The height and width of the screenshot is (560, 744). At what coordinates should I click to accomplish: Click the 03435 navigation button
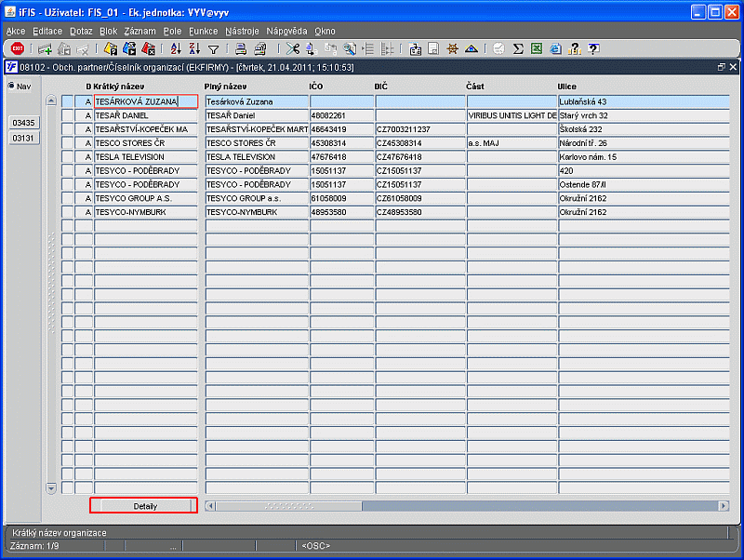pos(24,123)
